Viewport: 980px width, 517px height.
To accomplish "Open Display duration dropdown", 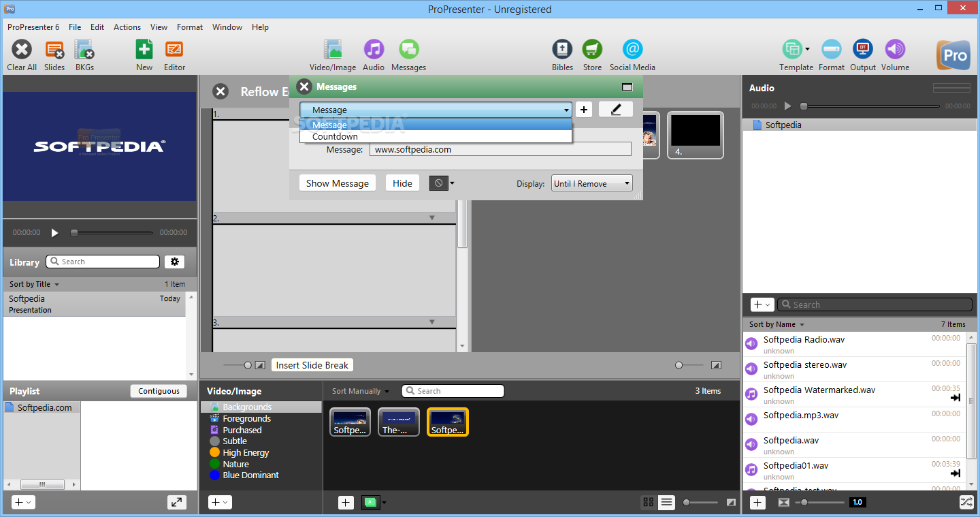I will 591,183.
